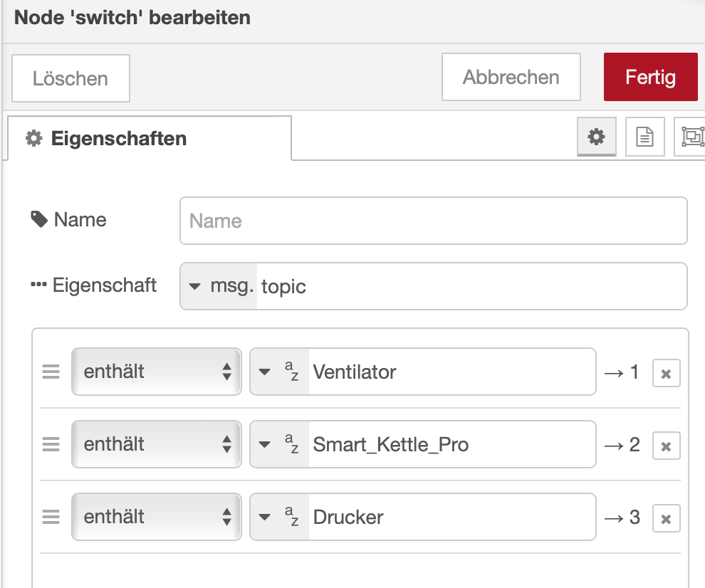The image size is (705, 588).
Task: Open node description document icon
Action: pos(644,137)
